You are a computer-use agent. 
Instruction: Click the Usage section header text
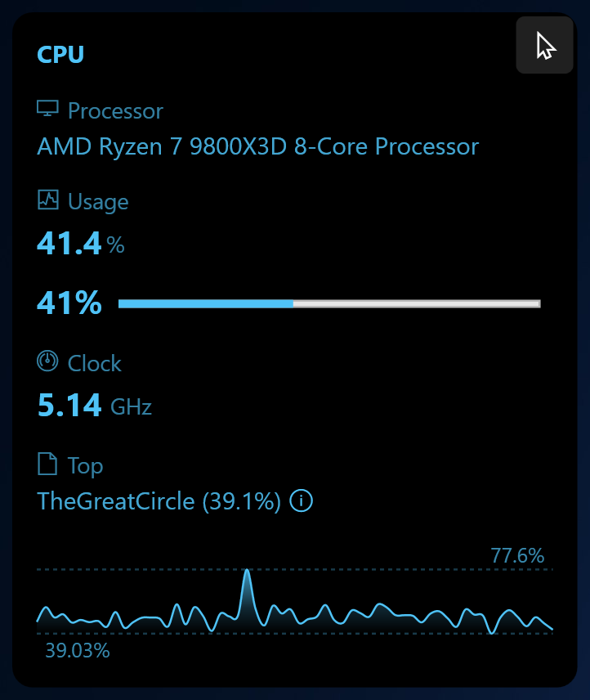click(98, 200)
